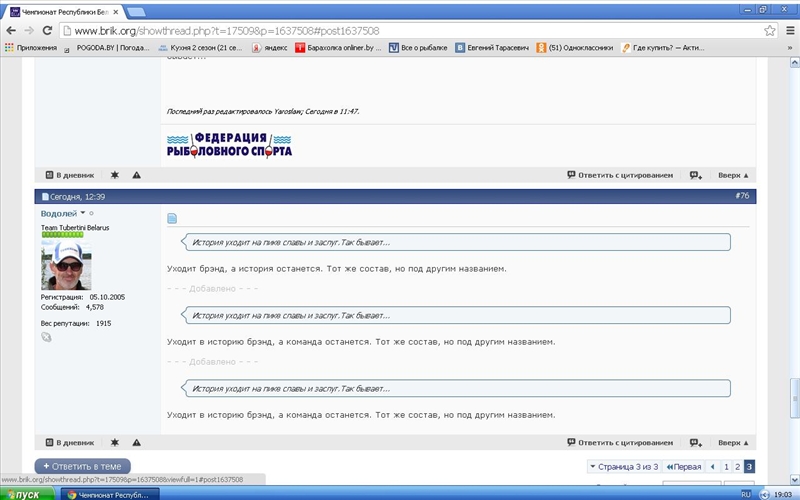Click 'Ответить в теме' reply button
Viewport: 800px width, 500px height.
click(82, 466)
